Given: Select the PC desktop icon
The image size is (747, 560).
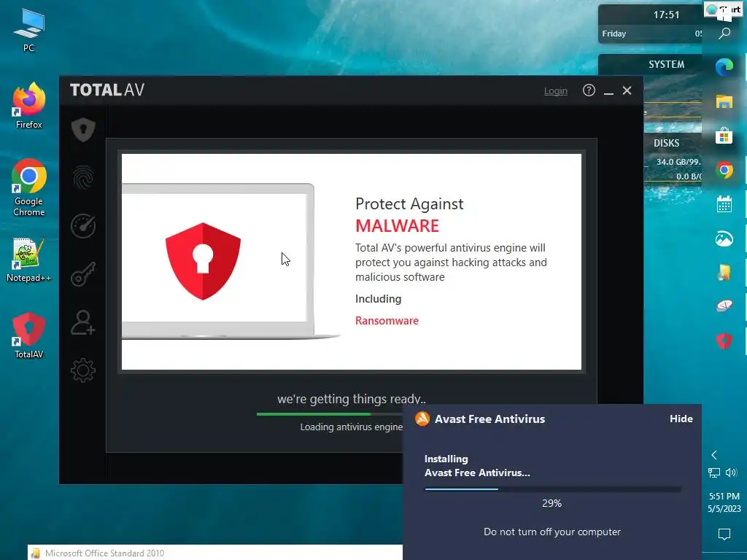Looking at the screenshot, I should pyautogui.click(x=28, y=30).
